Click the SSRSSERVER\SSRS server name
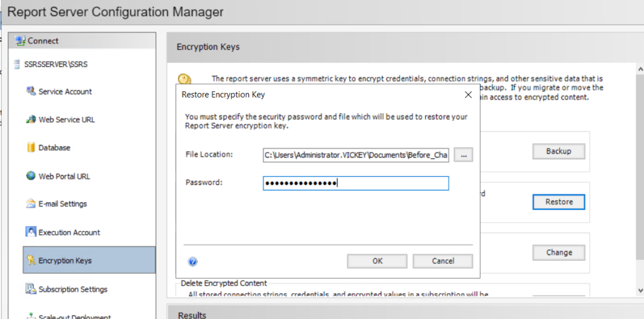Viewport: 644px width, 319px height. point(56,65)
